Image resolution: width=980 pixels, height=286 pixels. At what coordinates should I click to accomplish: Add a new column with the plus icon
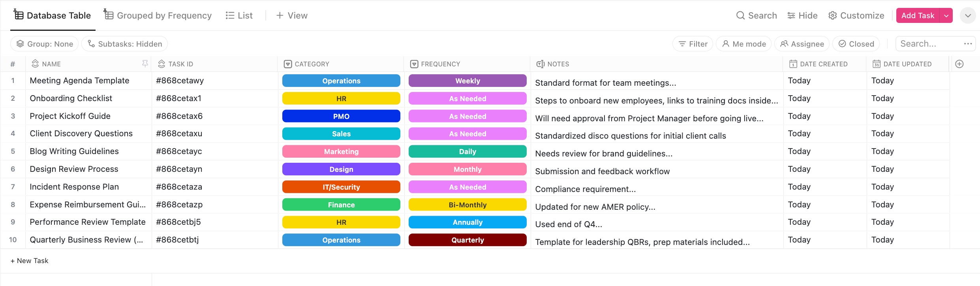point(960,64)
